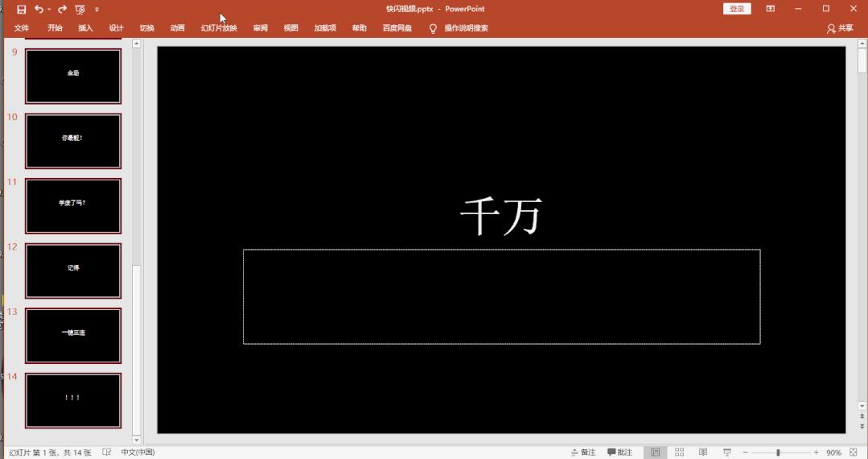Toggle Normal view button in status bar
868x459 pixels.
[x=655, y=453]
